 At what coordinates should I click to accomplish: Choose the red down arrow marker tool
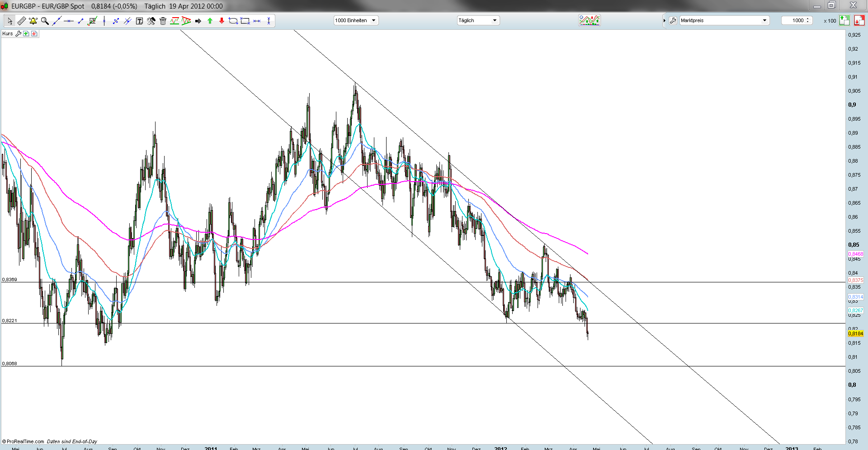(222, 21)
